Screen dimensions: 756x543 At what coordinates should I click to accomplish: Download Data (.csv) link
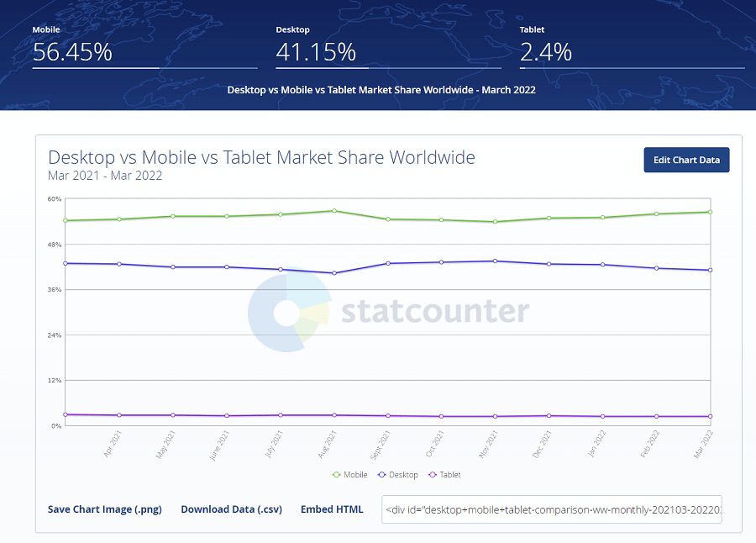coord(232,509)
